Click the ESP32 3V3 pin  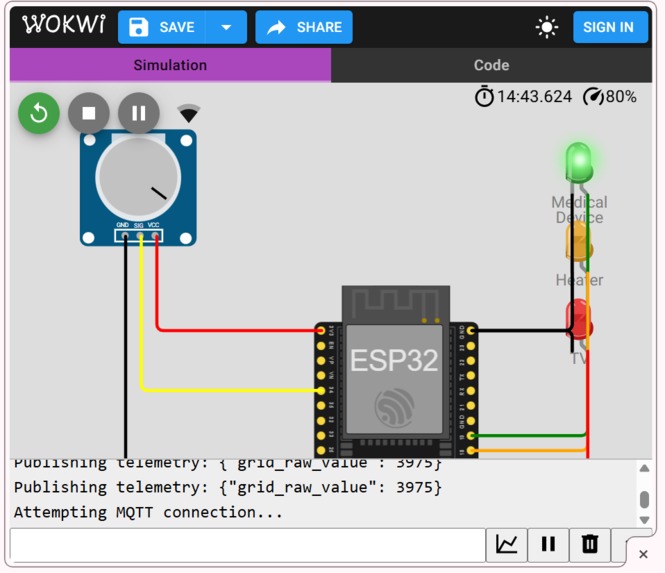(x=321, y=330)
